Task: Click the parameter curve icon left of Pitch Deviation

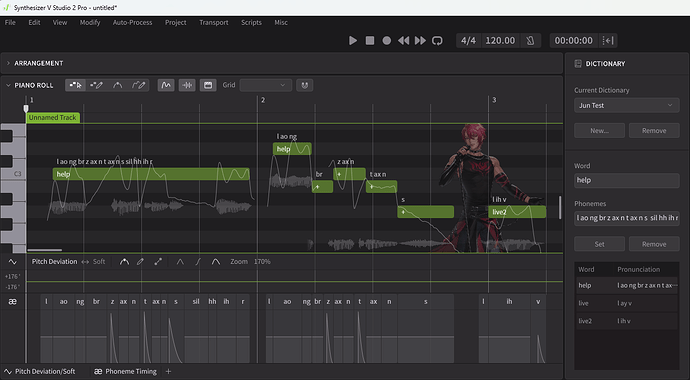Action: pos(12,262)
